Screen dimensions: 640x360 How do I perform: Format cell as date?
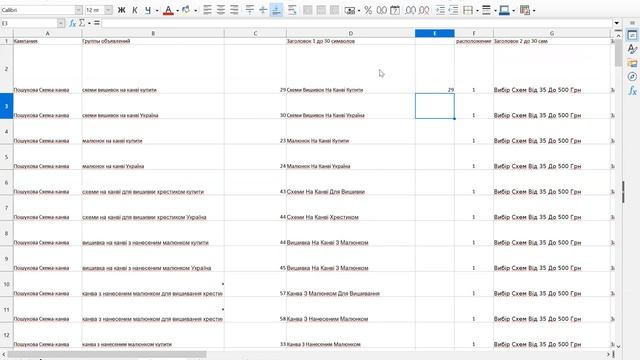coord(395,10)
